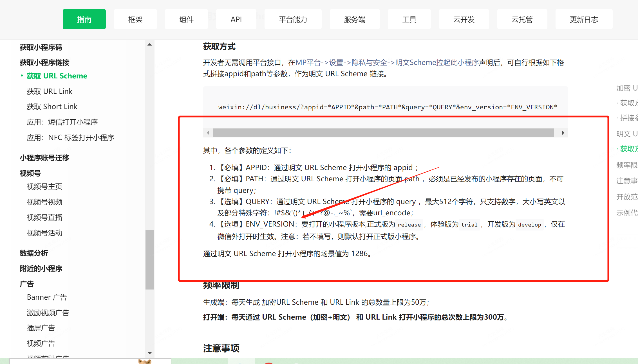Click code block right scroll arrow

click(563, 133)
